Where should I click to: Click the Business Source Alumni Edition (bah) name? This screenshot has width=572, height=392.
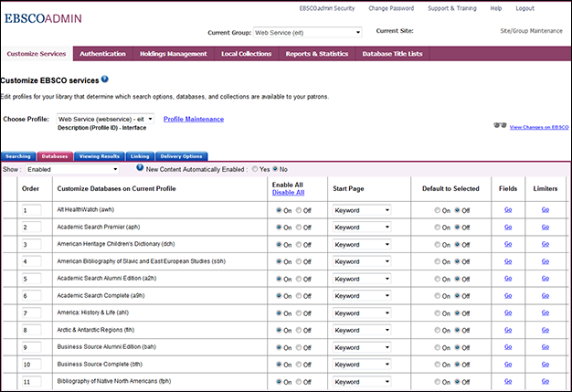pos(106,347)
